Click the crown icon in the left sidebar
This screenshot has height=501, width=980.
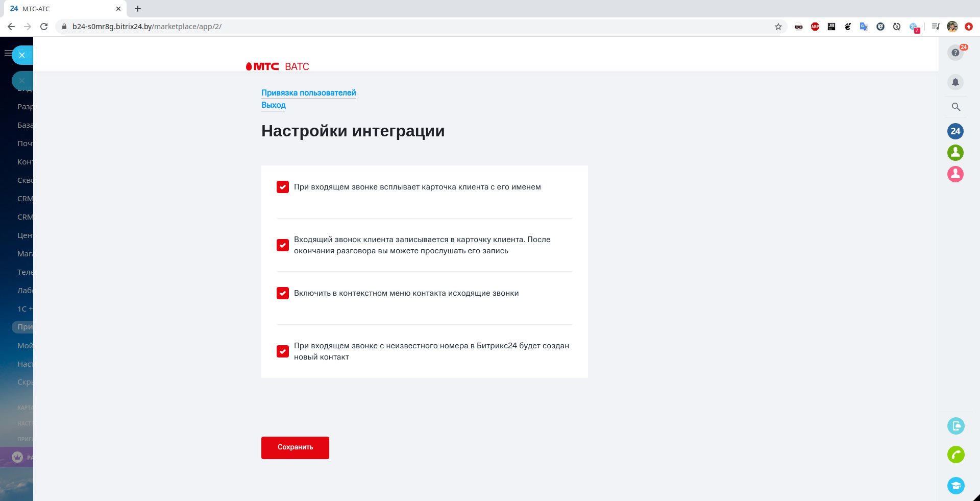click(17, 457)
